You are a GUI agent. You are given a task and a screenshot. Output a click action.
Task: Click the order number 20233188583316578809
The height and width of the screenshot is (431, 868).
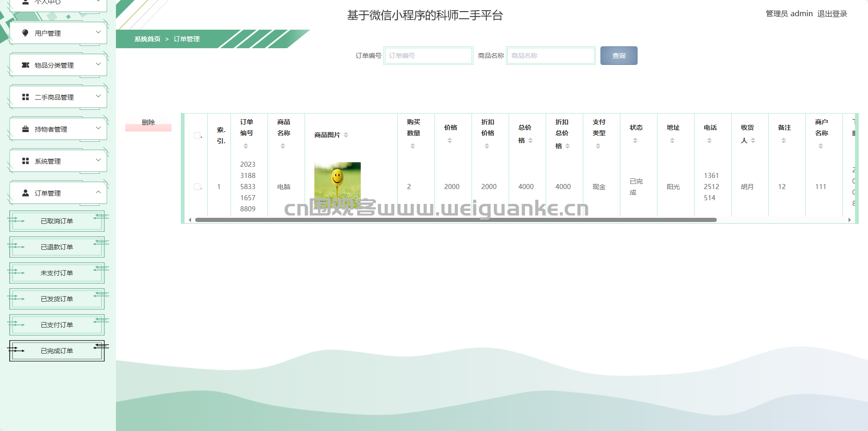pos(248,187)
